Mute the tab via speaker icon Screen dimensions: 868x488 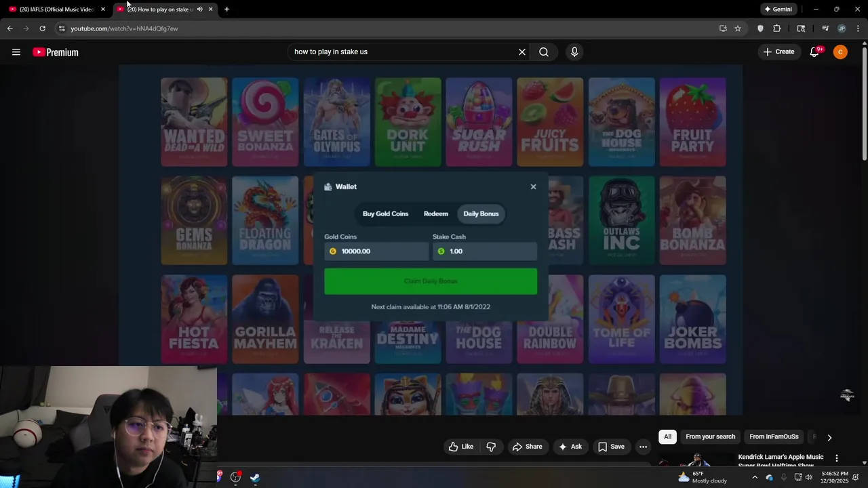[x=199, y=9]
